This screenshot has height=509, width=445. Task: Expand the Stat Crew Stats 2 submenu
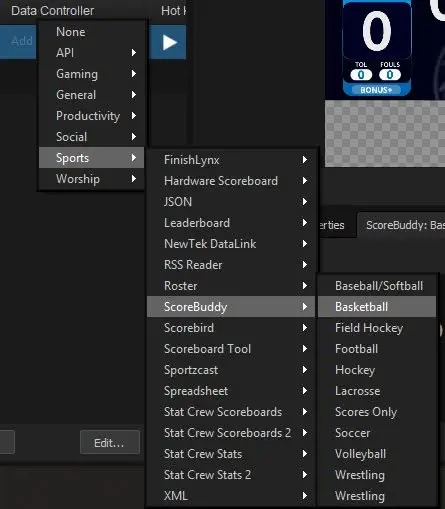coord(231,475)
